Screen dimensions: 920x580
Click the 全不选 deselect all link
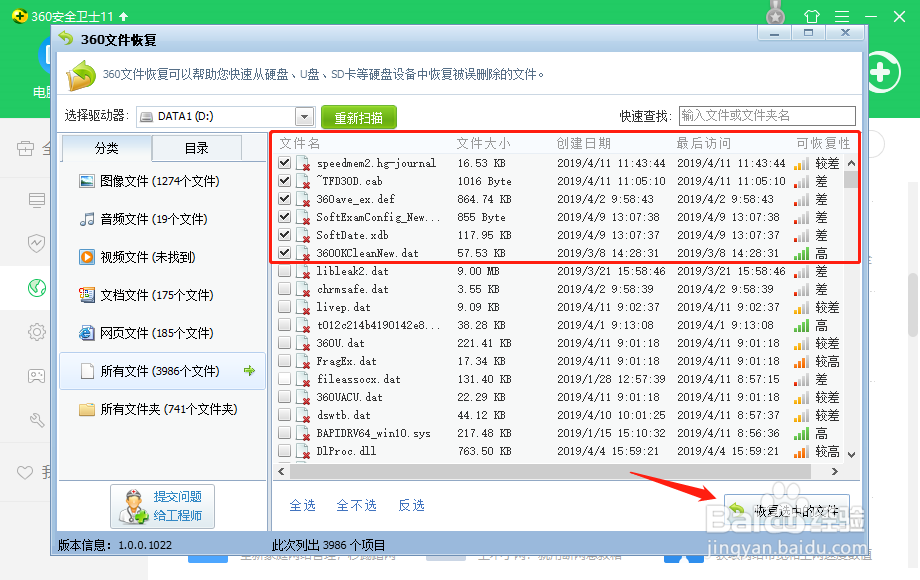click(x=356, y=506)
